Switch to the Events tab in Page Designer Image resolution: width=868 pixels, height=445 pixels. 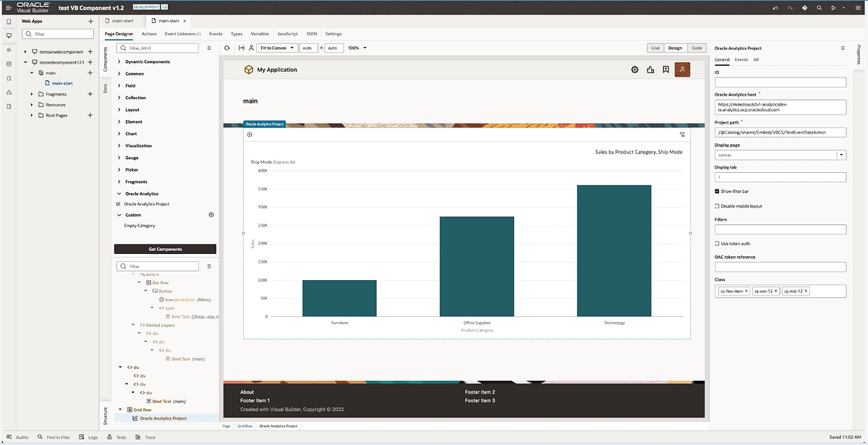216,33
